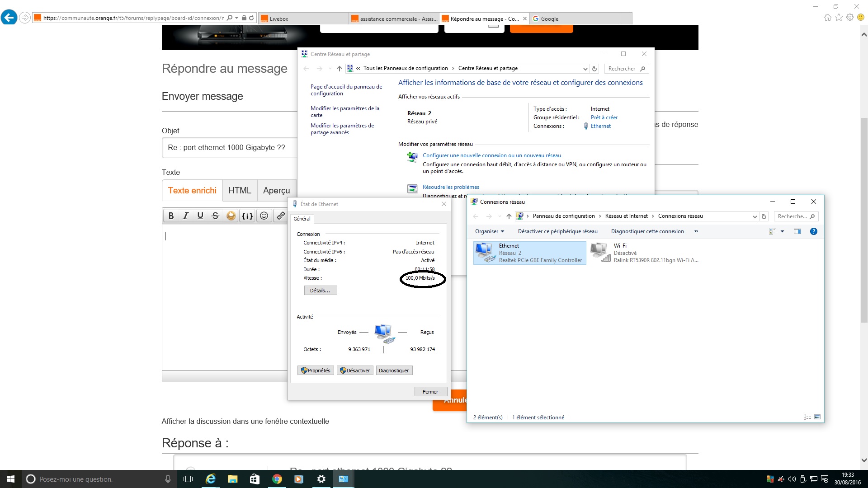Expand the change view options arrow
Screen dimensions: 868x488
tap(782, 231)
